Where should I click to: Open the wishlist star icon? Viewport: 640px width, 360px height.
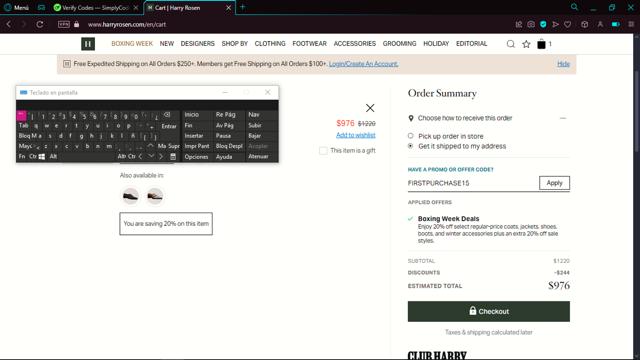pyautogui.click(x=526, y=44)
